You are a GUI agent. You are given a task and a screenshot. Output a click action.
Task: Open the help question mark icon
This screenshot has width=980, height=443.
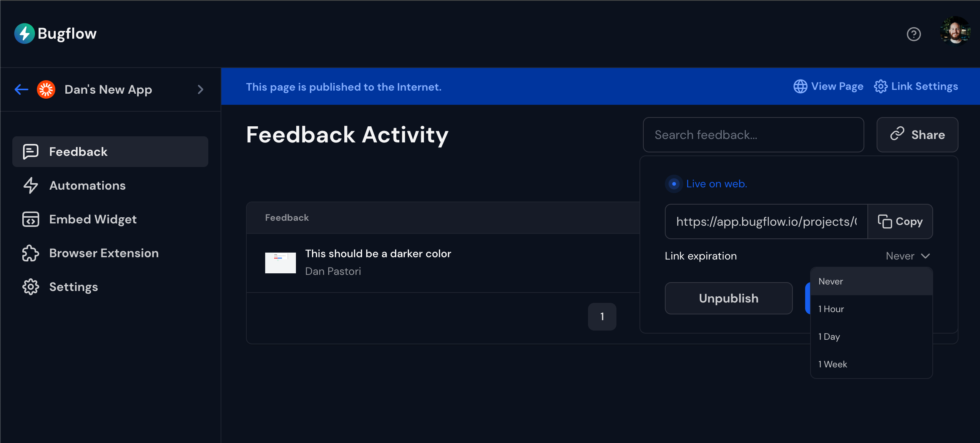coord(914,34)
